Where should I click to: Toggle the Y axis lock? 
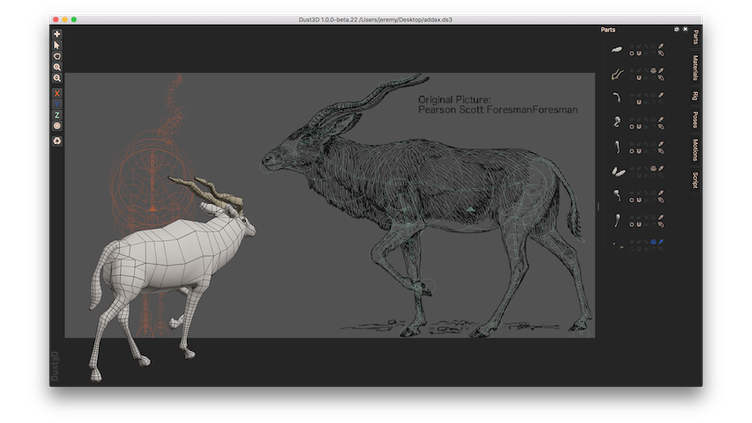[57, 104]
